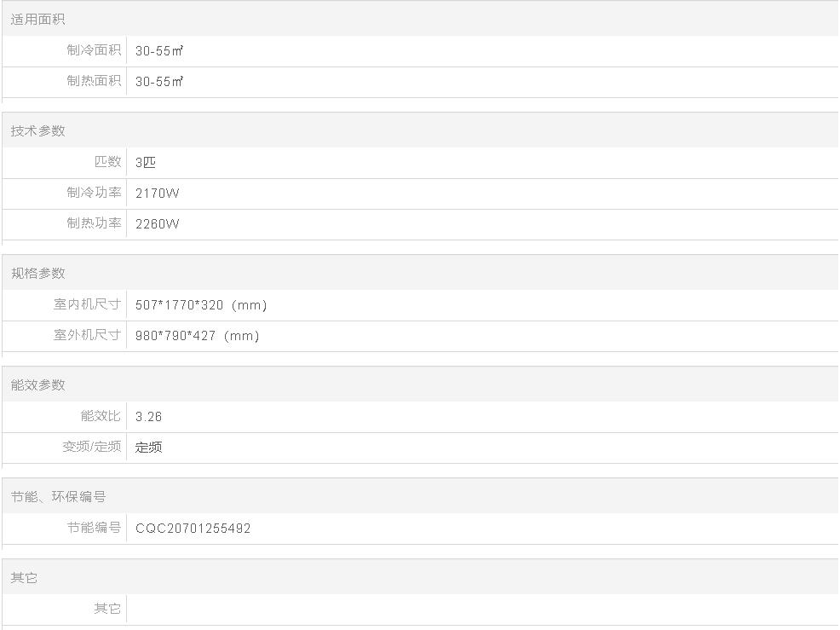Click the 适用面积 section header
Viewport: 840px width, 630px height.
click(x=37, y=19)
